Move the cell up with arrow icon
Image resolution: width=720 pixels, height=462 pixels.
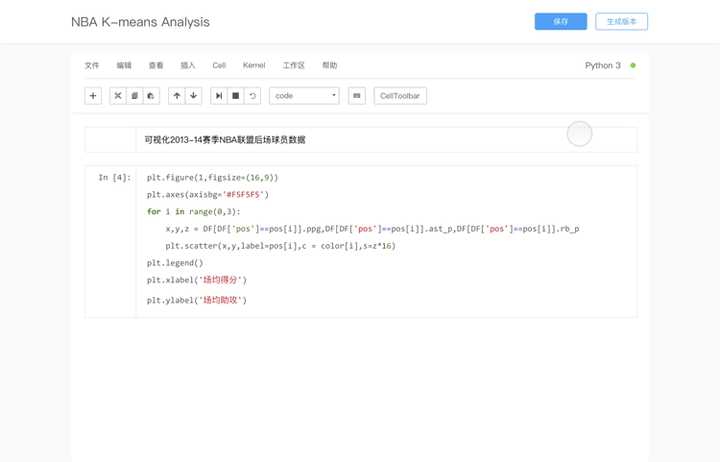(x=177, y=96)
